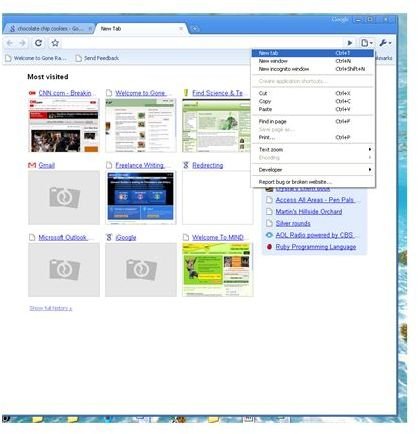Click the Show full history link
The height and width of the screenshot is (434, 418).
pyautogui.click(x=51, y=308)
